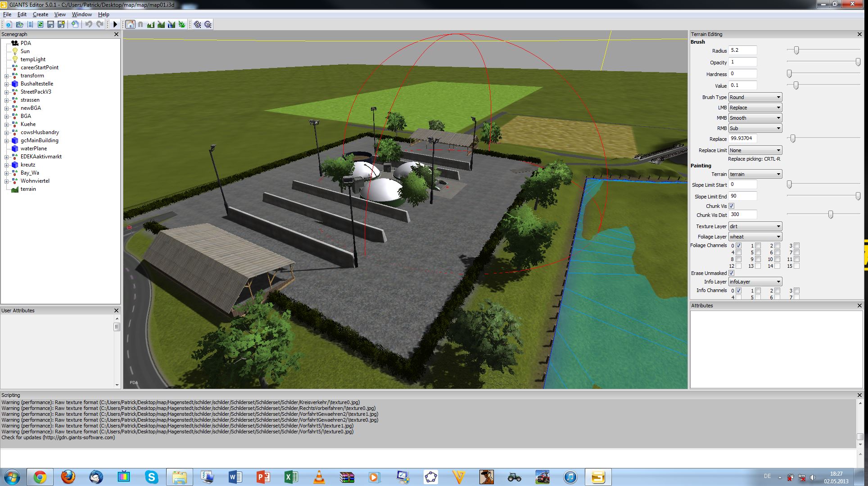
Task: Enable Foliage Channel 5 checkbox
Action: [758, 252]
